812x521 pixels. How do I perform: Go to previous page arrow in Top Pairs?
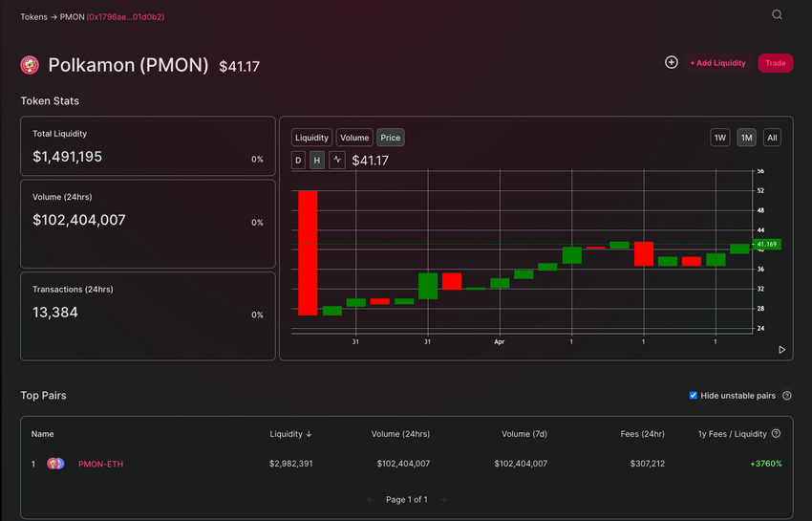coord(371,500)
